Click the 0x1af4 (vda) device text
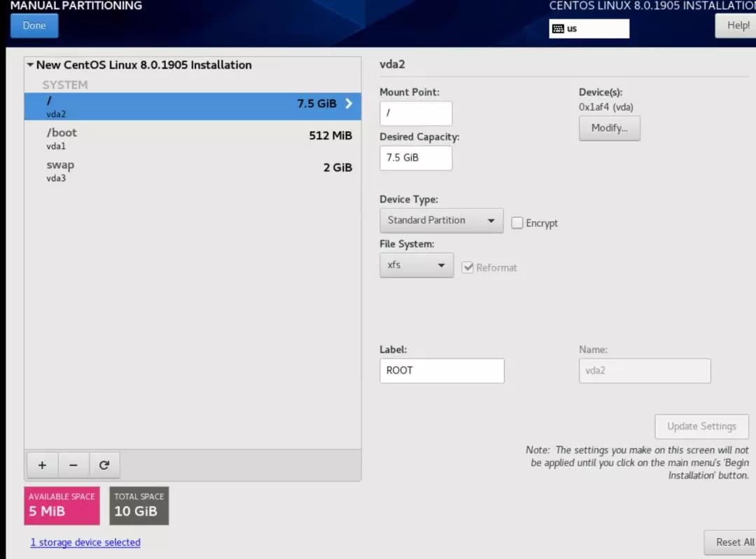This screenshot has height=559, width=756. point(606,107)
